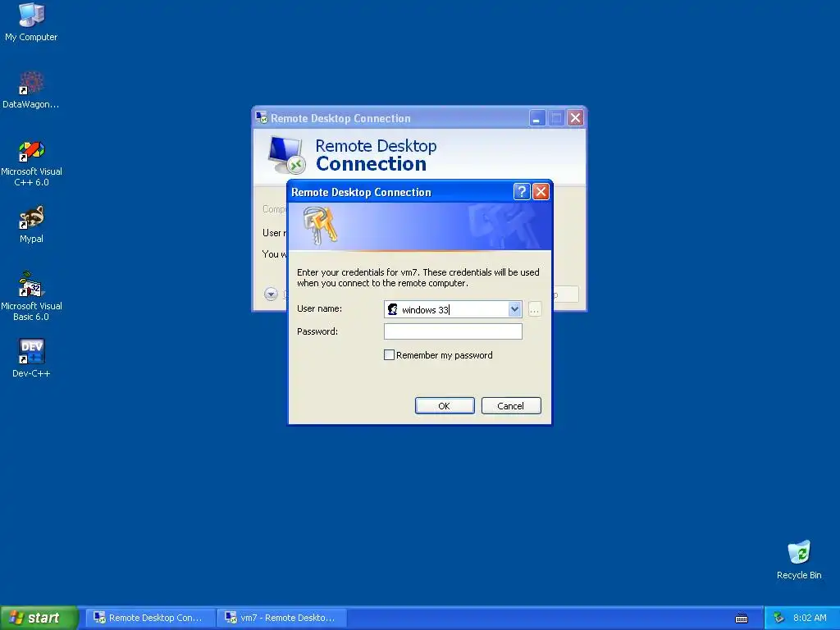Click the 8:02 AM taskbar clock
The height and width of the screenshot is (630, 840).
[x=810, y=618]
